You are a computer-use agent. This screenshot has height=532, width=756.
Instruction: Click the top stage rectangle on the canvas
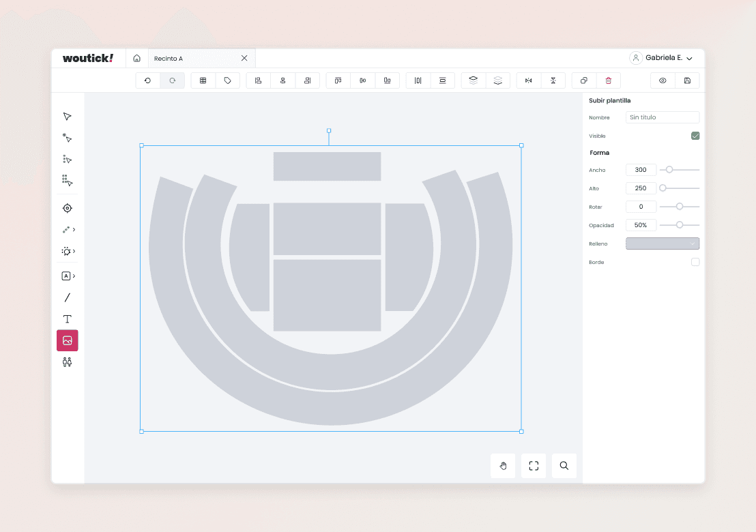328,166
